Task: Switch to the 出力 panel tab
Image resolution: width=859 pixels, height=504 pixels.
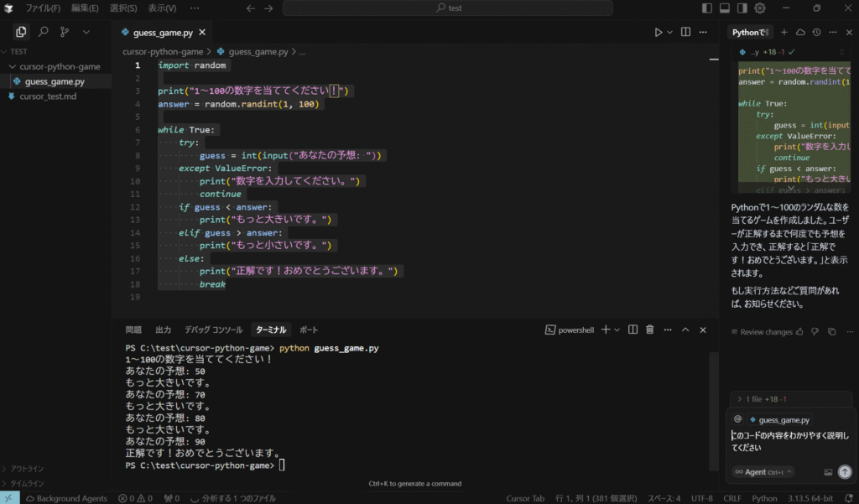Action: pyautogui.click(x=164, y=330)
